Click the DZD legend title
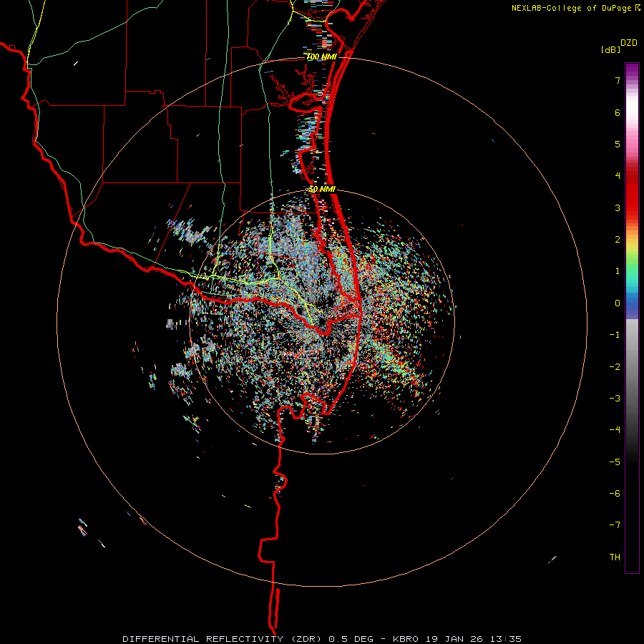Image resolution: width=644 pixels, height=644 pixels. click(x=629, y=43)
